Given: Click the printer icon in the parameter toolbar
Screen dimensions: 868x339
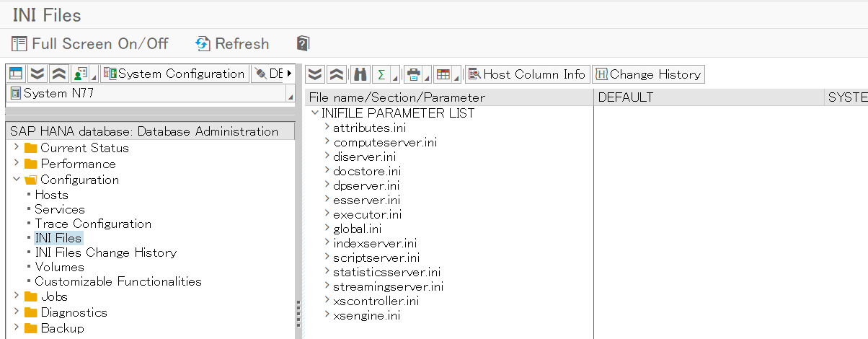Looking at the screenshot, I should pos(413,74).
